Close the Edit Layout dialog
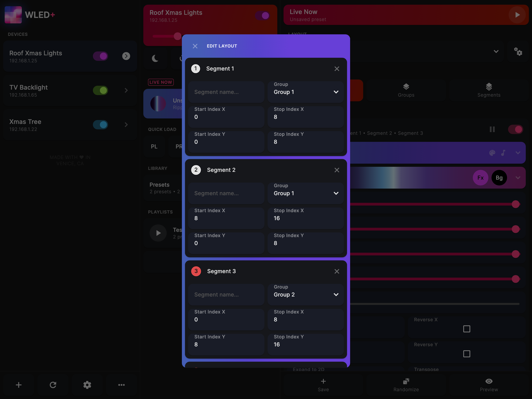This screenshot has height=399, width=532. click(x=195, y=46)
